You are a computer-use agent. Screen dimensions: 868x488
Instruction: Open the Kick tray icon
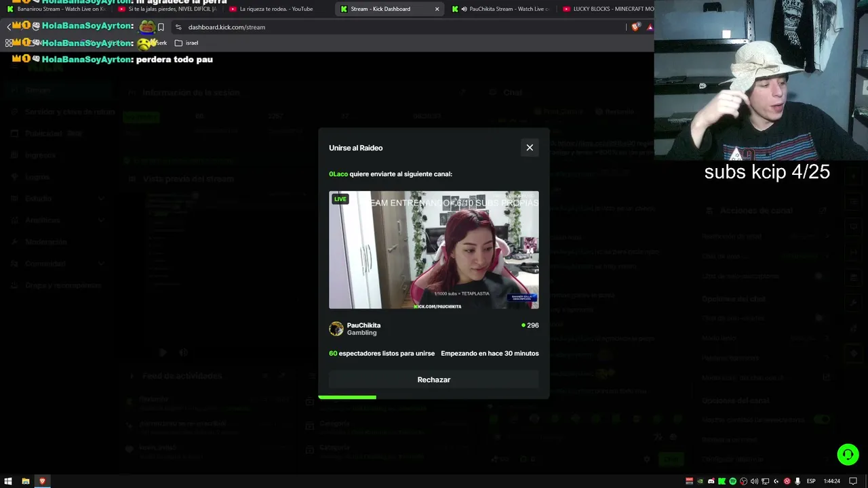pyautogui.click(x=722, y=481)
